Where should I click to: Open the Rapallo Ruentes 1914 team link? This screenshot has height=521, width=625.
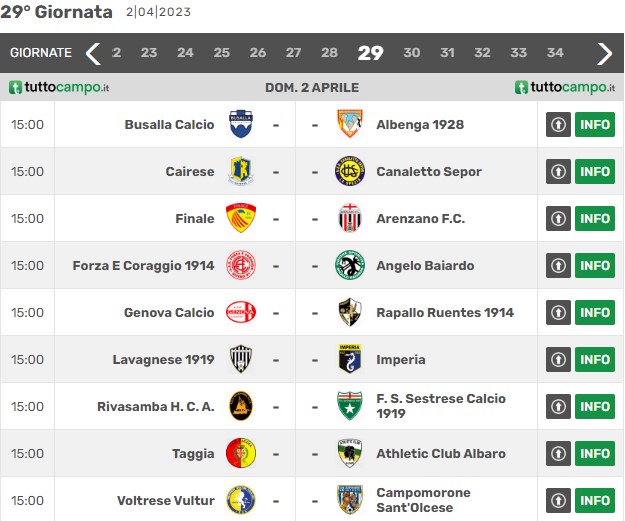click(445, 313)
